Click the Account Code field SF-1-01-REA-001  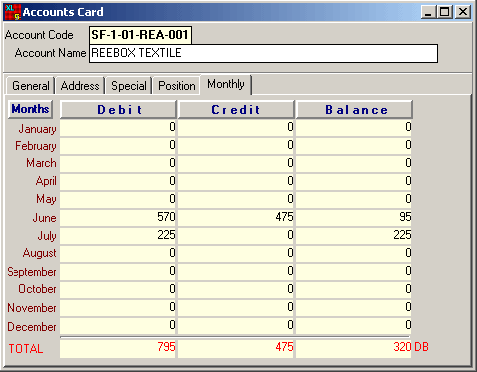(140, 35)
